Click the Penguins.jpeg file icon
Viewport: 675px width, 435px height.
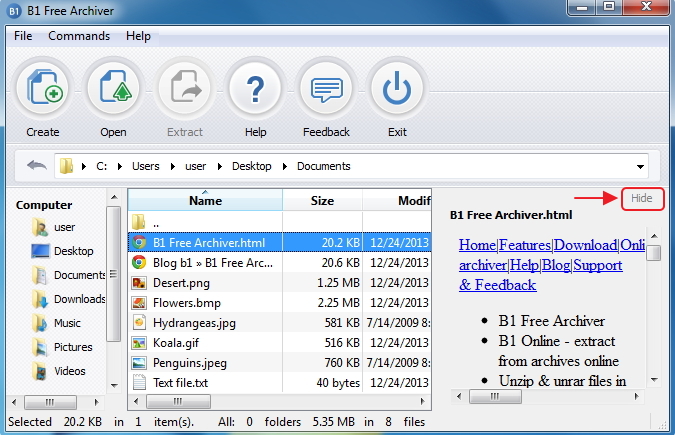pos(139,363)
